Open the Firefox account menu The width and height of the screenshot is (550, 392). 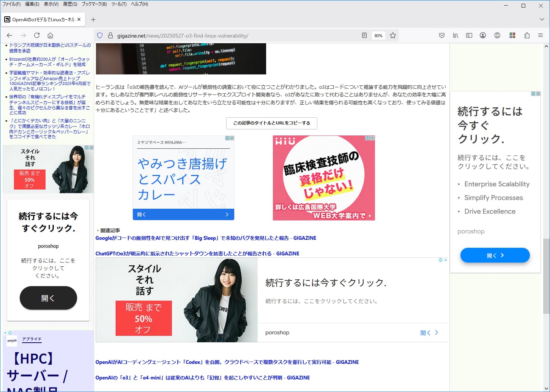(483, 35)
